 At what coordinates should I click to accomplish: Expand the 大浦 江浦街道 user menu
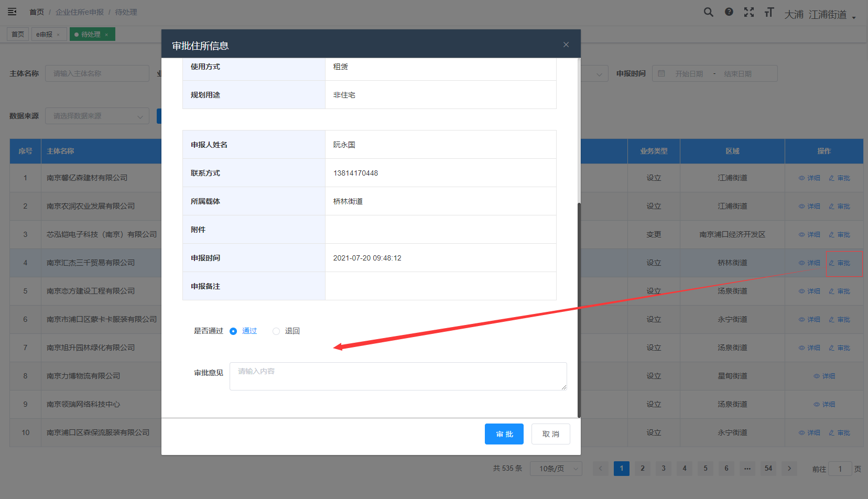point(820,15)
